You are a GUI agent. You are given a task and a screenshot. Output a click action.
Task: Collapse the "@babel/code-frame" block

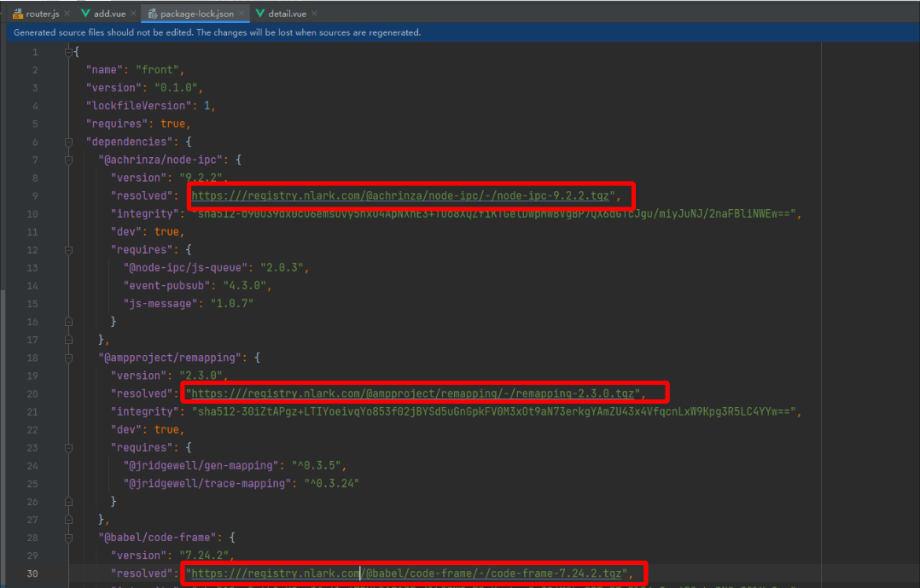pyautogui.click(x=68, y=538)
